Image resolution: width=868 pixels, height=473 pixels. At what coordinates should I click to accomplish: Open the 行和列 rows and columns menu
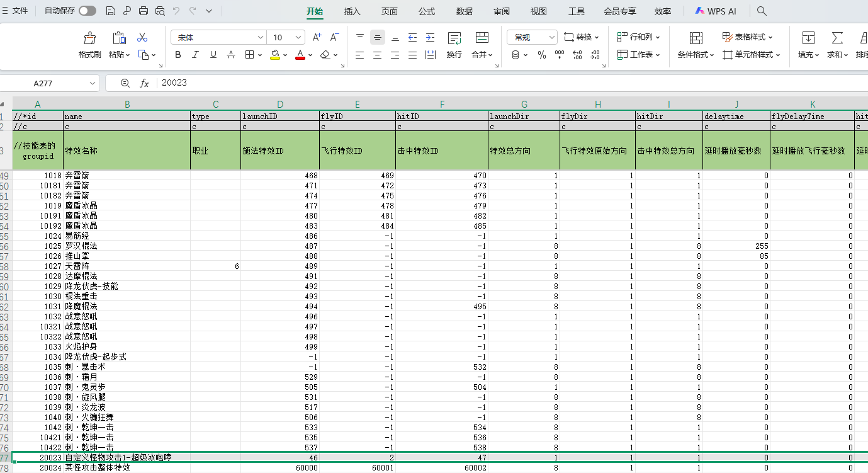click(x=638, y=37)
